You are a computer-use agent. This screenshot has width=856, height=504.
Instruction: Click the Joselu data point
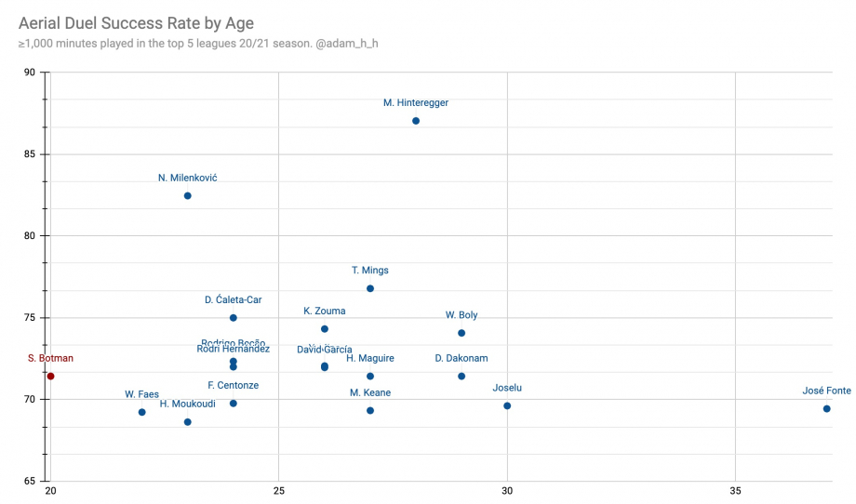[x=507, y=405]
